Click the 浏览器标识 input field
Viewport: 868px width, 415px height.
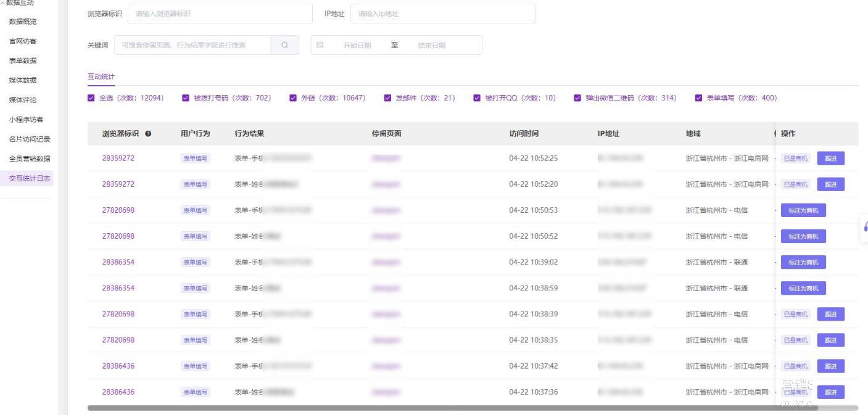220,14
